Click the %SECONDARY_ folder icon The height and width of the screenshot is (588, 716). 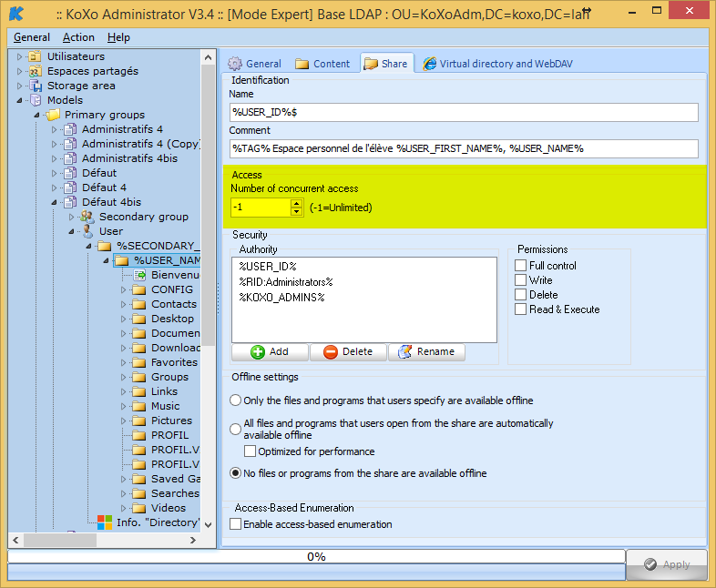tap(104, 247)
